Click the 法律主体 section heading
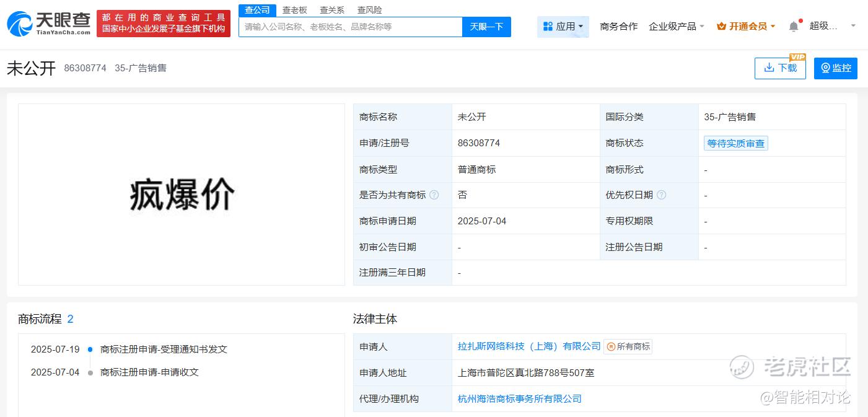 coord(375,319)
